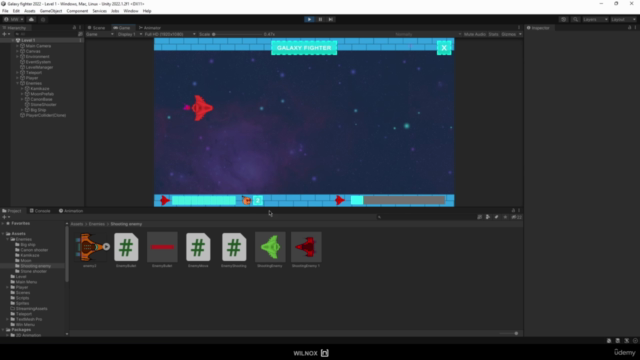Screen dimensions: 640x360
Task: Select LevelManager object in Hierarchy
Action: coord(39,67)
